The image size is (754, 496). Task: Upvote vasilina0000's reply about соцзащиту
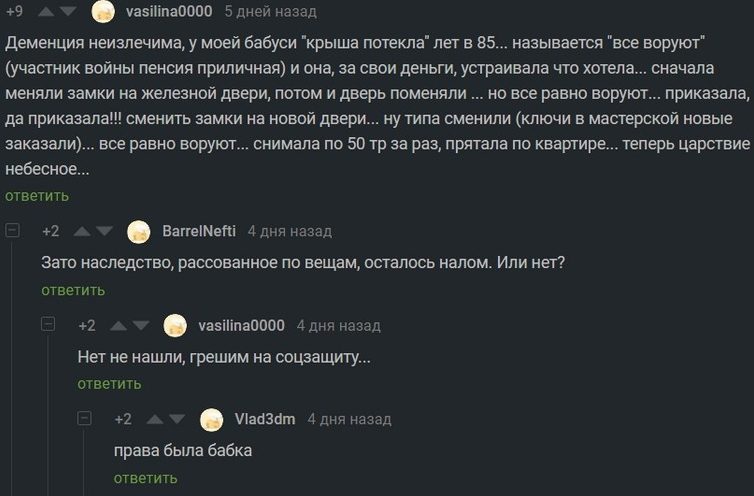117,326
